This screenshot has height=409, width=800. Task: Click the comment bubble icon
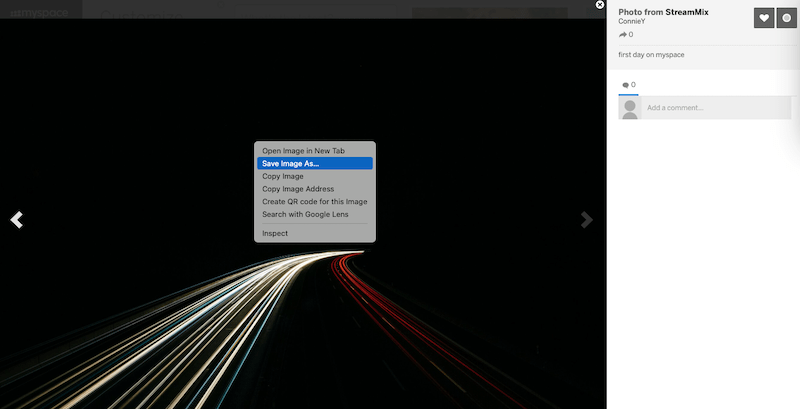pos(626,85)
